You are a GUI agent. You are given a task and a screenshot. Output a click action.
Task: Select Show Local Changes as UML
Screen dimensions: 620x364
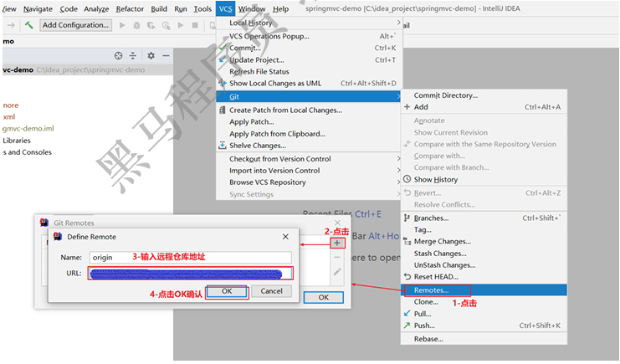click(309, 84)
